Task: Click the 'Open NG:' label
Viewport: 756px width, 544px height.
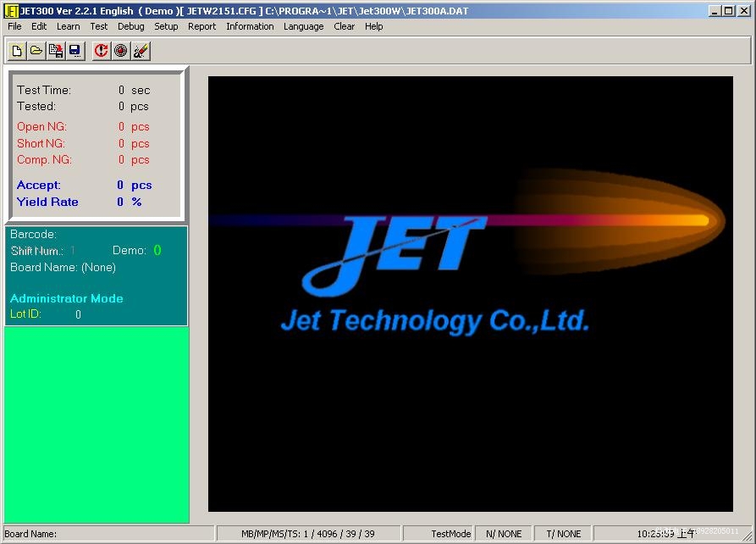Action: pyautogui.click(x=41, y=126)
